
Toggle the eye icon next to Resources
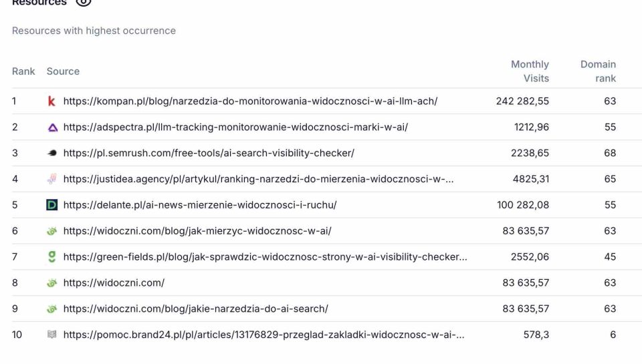click(x=84, y=3)
